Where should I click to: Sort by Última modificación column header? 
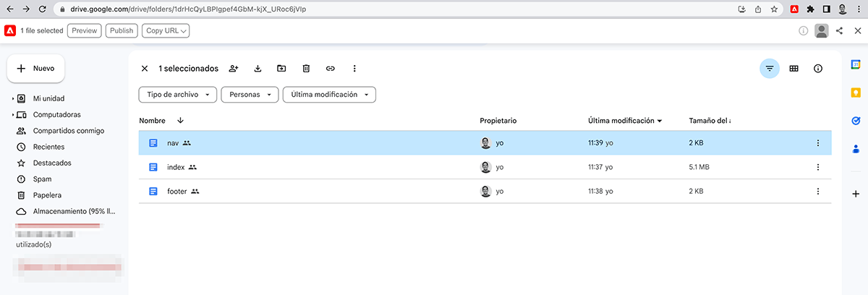click(626, 121)
